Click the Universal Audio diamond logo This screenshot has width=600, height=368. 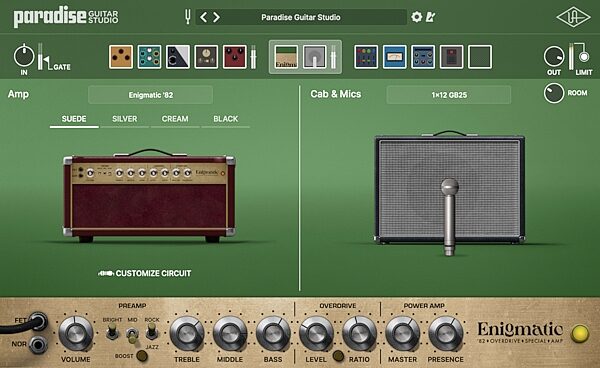tap(573, 17)
